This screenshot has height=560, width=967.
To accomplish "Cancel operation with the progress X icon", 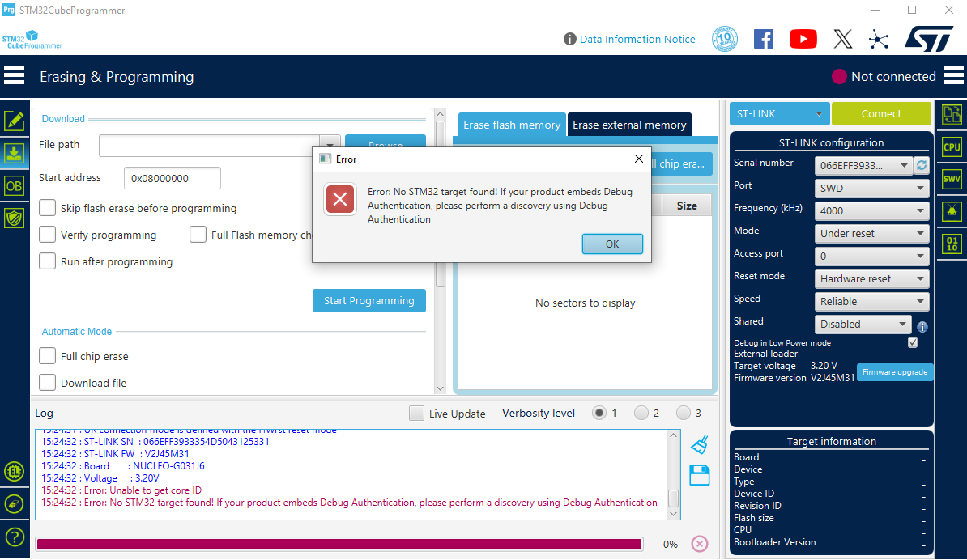I will (x=700, y=544).
